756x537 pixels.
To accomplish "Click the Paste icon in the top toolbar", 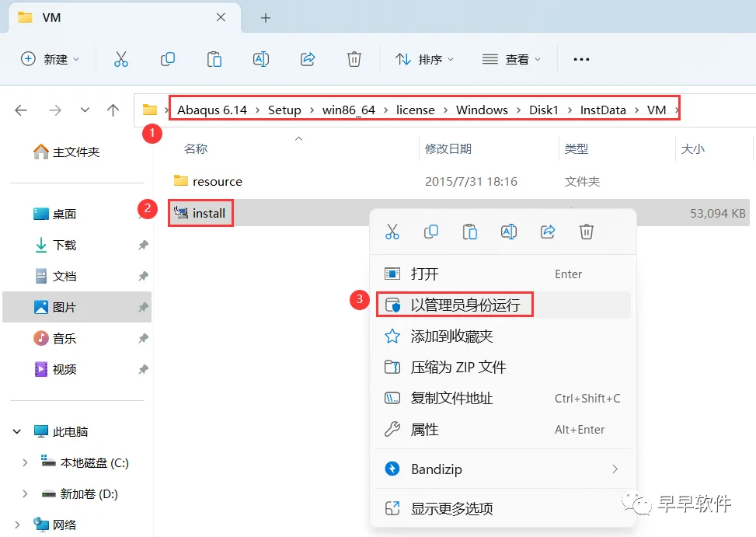I will (x=214, y=59).
